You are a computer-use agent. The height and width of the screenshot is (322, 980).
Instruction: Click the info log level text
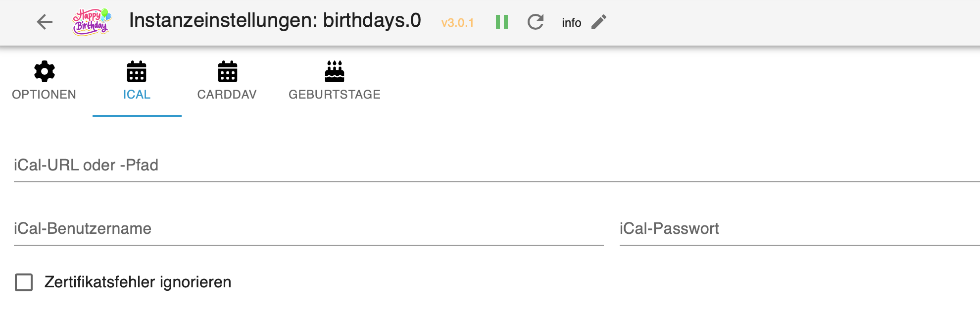coord(571,23)
